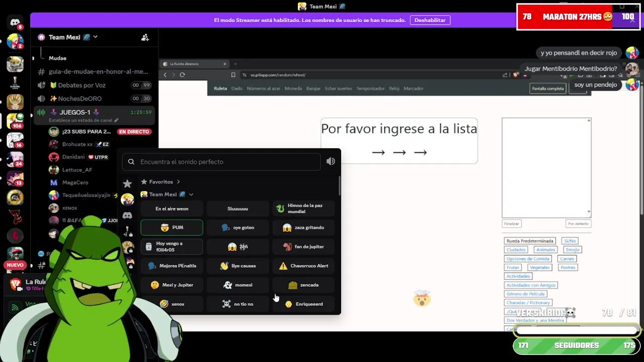Image resolution: width=644 pixels, height=362 pixels.
Task: Click the soundboard panel scrollbar
Action: 340,186
